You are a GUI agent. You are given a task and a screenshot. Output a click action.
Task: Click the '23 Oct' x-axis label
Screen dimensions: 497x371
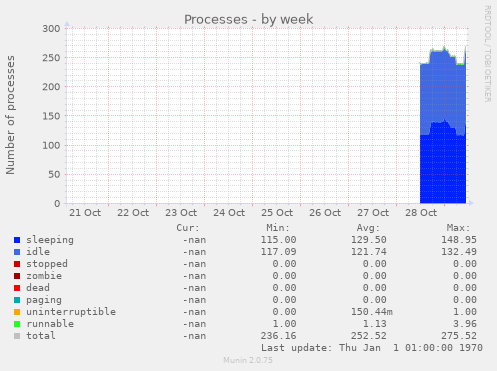coord(181,213)
